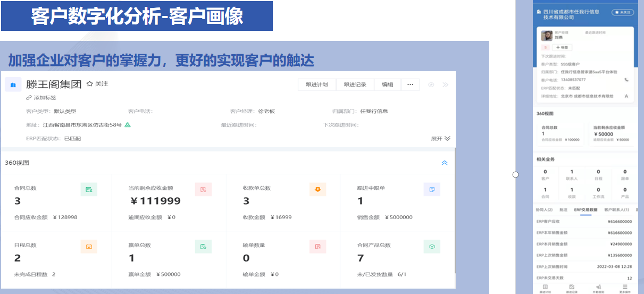Collapse the 360视图 section
Image resolution: width=644 pixels, height=294 pixels.
point(445,163)
